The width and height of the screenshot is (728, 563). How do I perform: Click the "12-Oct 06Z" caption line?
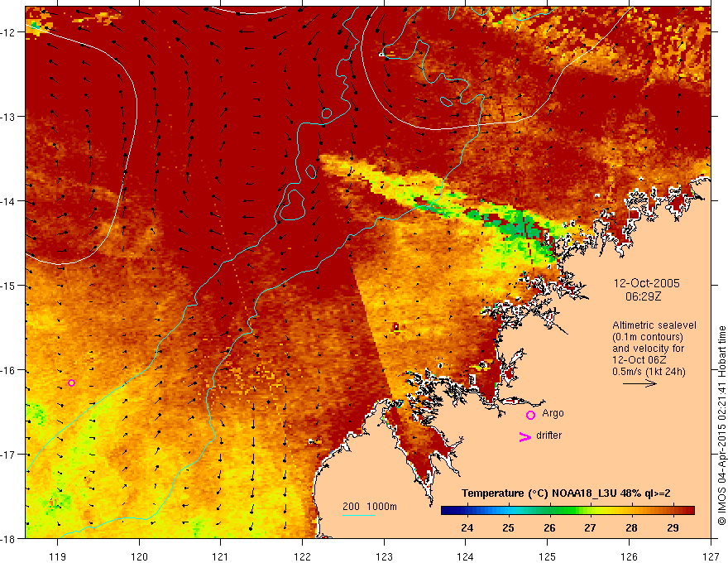(639, 360)
